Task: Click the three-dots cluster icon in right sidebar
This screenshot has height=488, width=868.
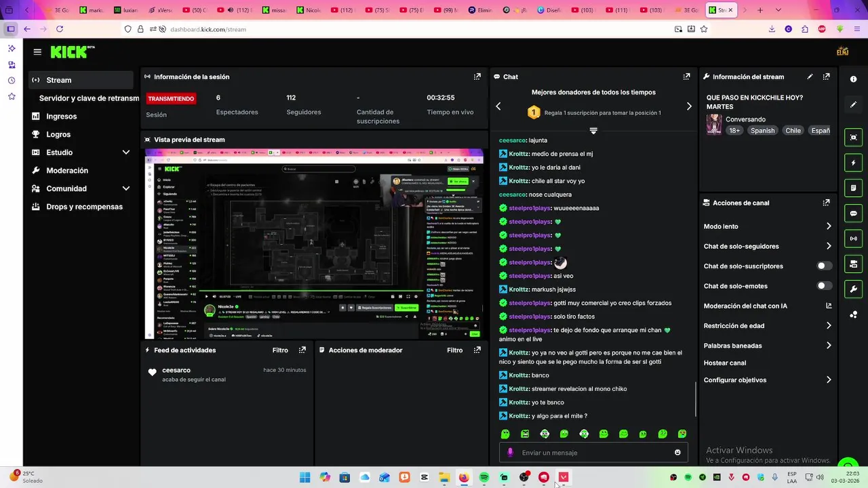Action: click(853, 314)
